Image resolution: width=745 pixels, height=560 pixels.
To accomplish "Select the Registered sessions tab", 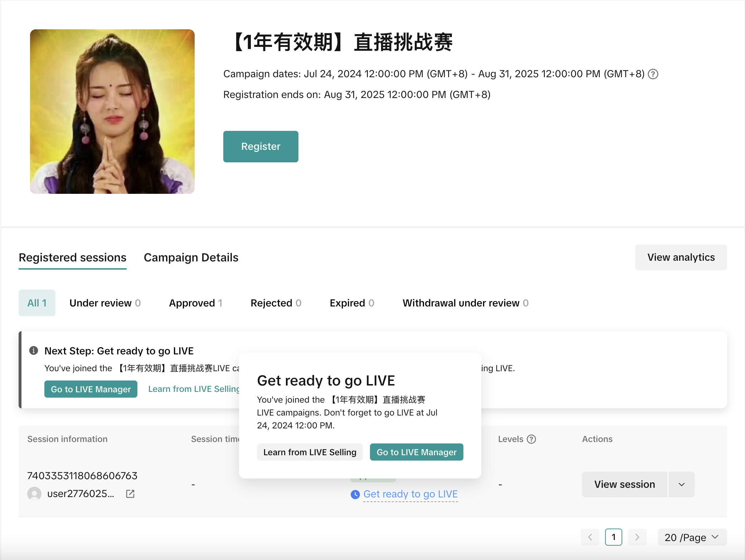I will click(72, 257).
